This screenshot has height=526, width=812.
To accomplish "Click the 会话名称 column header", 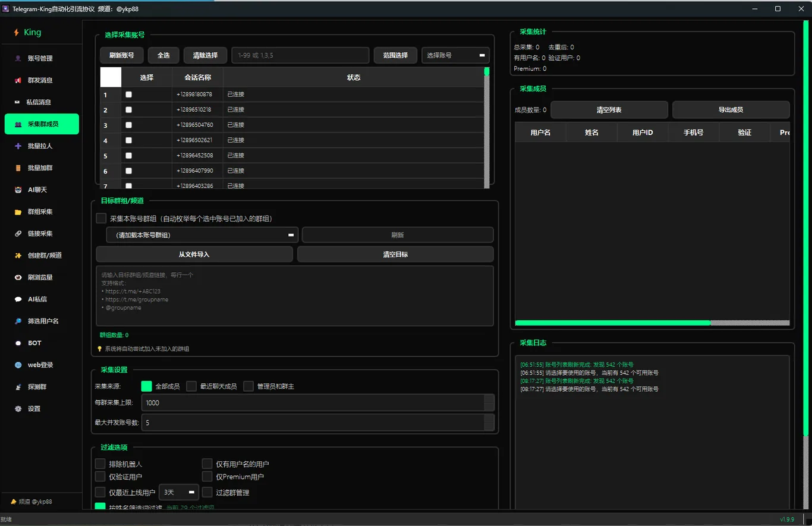I will 197,77.
